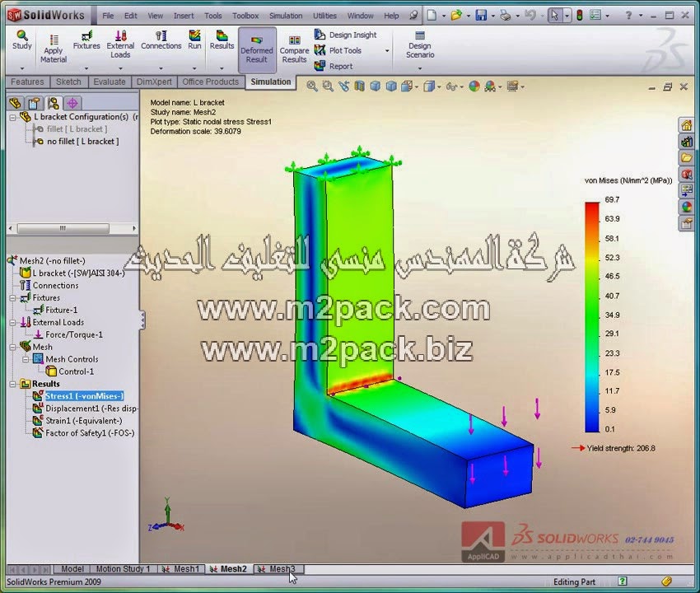Open the Toolbox menu

pyautogui.click(x=245, y=16)
